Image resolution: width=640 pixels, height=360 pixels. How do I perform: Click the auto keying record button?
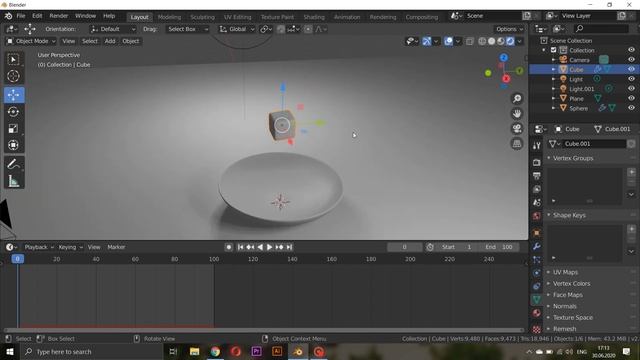[229, 247]
